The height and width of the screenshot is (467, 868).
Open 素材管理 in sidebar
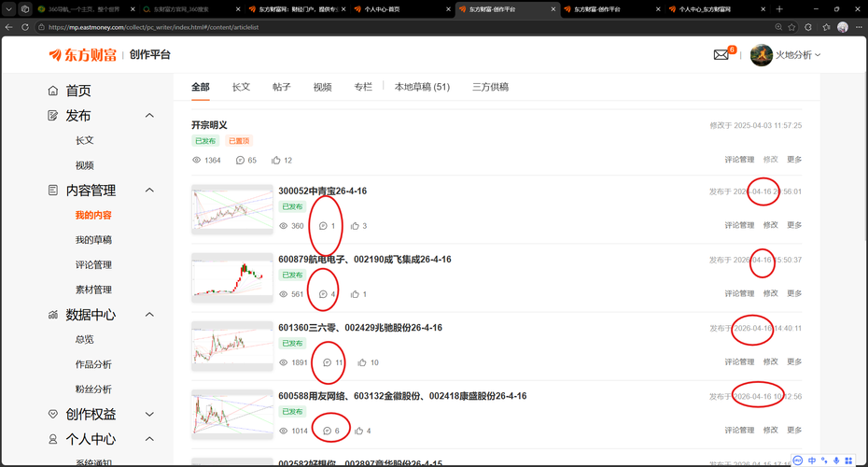pyautogui.click(x=93, y=290)
